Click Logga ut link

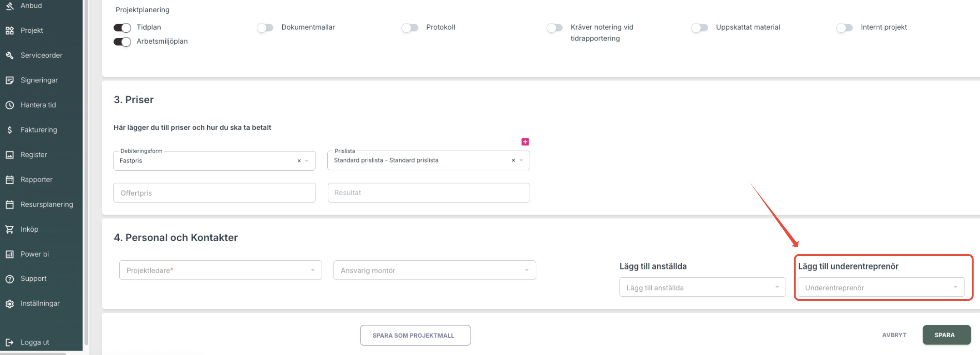35,342
